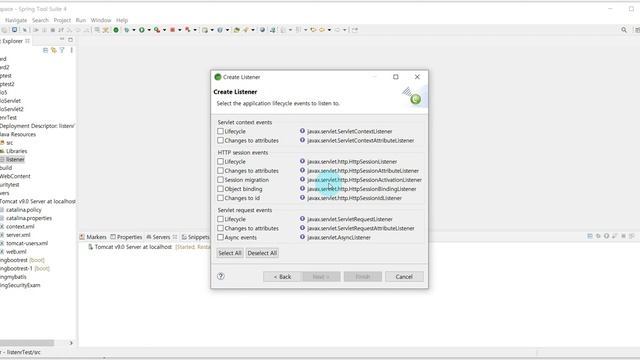Open the Explorer filter funnel icon
Viewport: 640px width, 360px height.
click(x=62, y=50)
